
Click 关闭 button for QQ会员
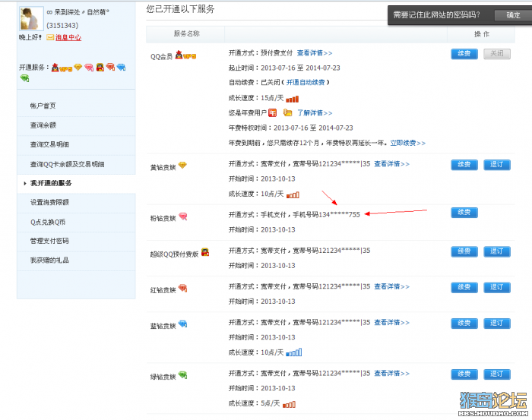click(x=497, y=54)
